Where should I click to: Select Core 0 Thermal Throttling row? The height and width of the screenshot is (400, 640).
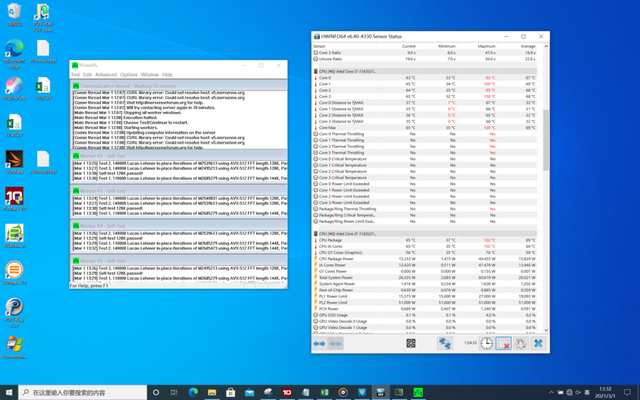(425, 134)
